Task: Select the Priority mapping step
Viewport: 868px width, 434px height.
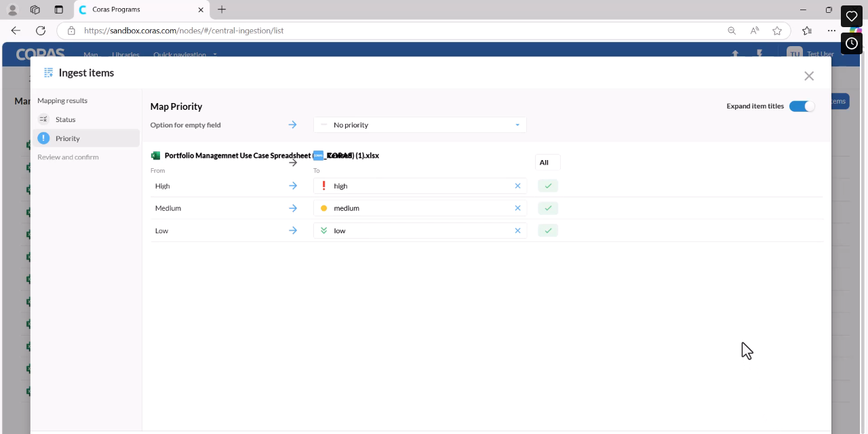Action: coord(85,138)
